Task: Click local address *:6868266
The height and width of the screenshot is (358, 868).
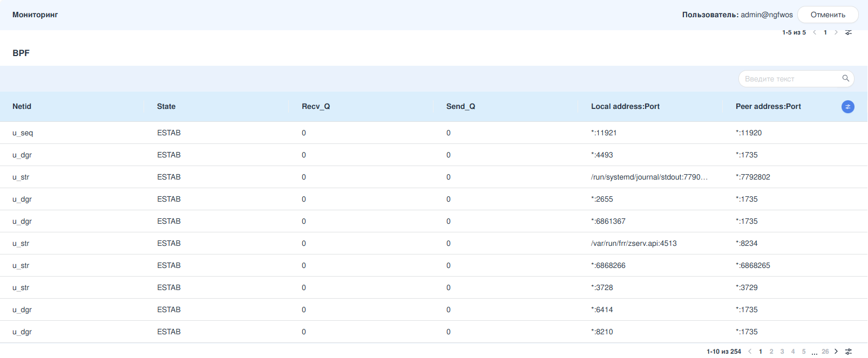Action: coord(608,265)
